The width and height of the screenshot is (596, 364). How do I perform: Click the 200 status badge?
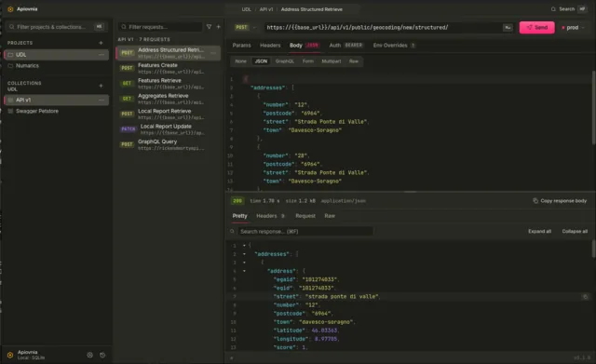click(x=237, y=200)
